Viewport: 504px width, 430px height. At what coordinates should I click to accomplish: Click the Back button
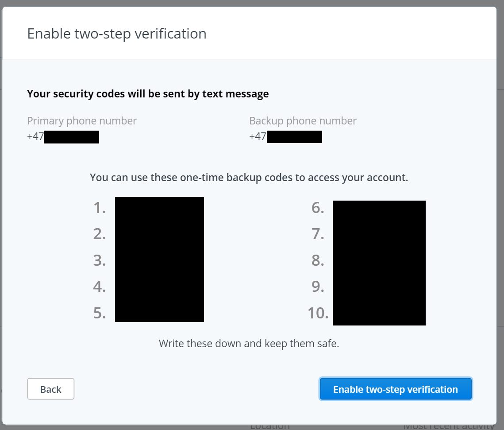[51, 389]
